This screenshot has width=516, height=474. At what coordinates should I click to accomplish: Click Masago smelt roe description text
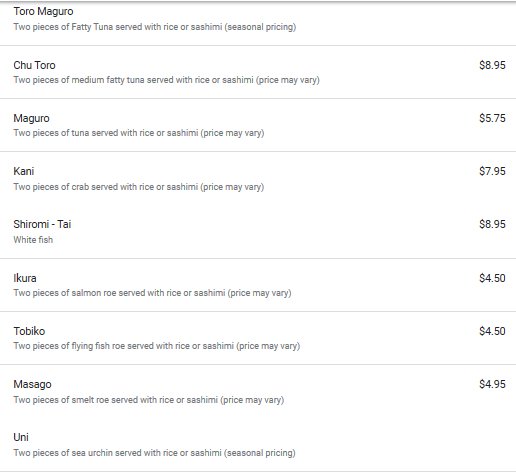point(149,400)
